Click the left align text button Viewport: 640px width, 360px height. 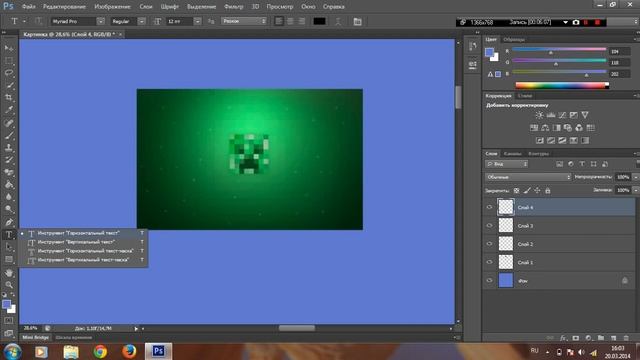279,21
